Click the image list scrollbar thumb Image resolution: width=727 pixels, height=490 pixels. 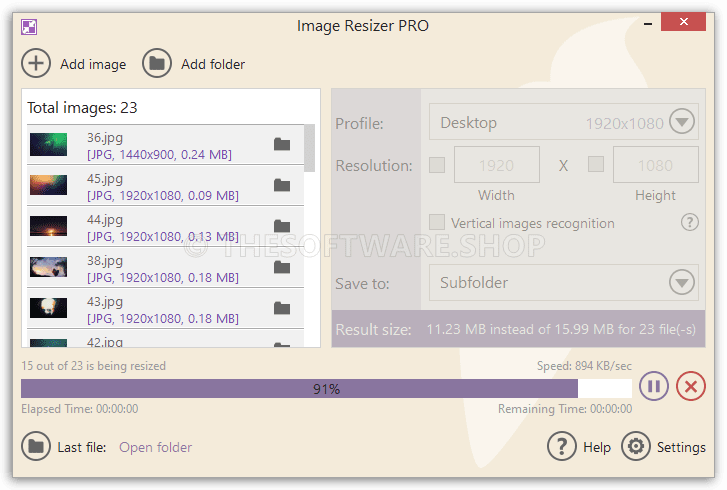point(310,148)
